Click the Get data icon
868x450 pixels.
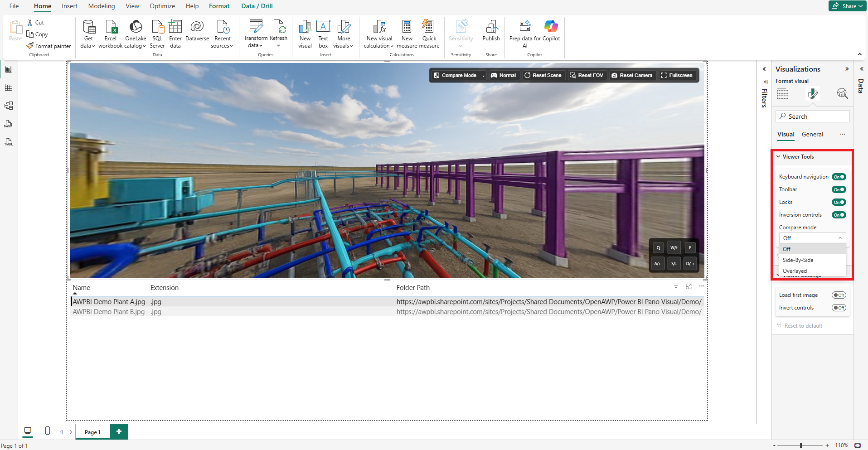coord(89,27)
